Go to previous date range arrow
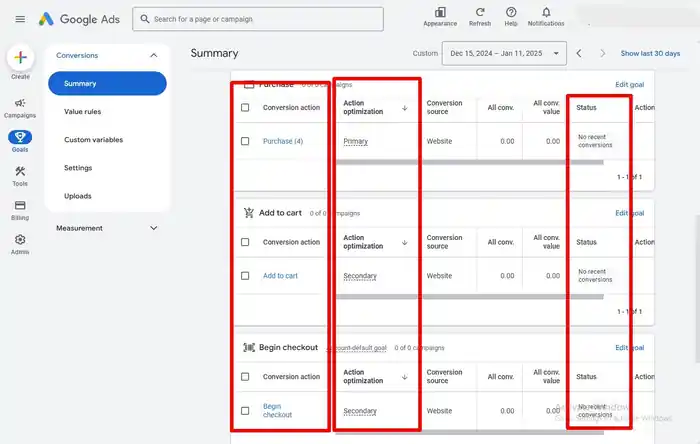700x444 pixels. coord(579,54)
